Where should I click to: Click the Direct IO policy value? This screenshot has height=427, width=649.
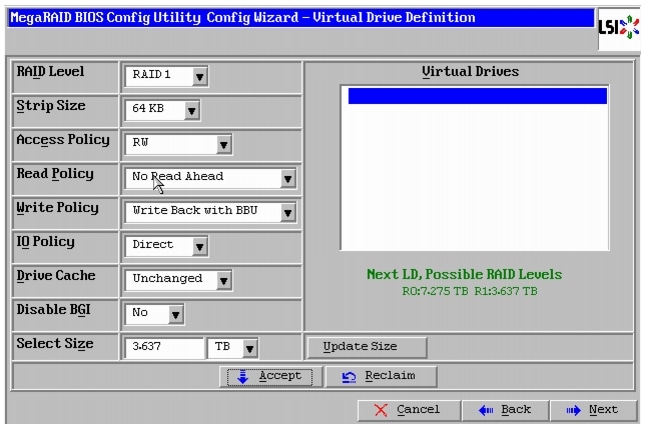pos(153,245)
